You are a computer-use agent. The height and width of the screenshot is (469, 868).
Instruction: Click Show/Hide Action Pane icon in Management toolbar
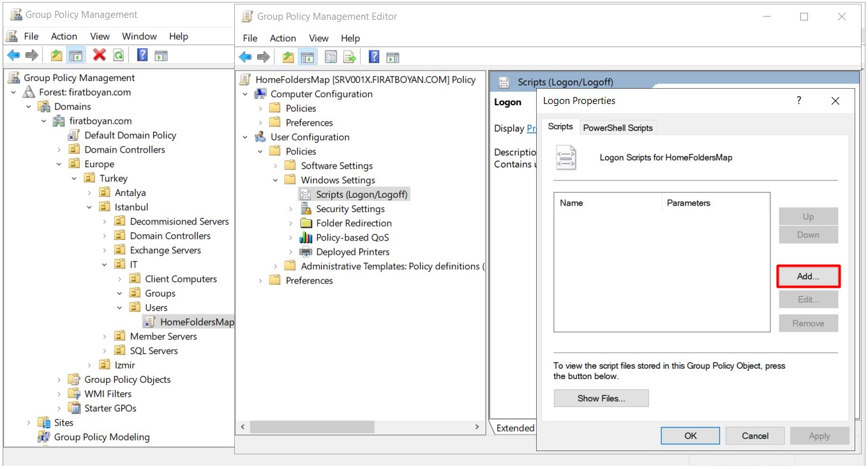coord(161,56)
